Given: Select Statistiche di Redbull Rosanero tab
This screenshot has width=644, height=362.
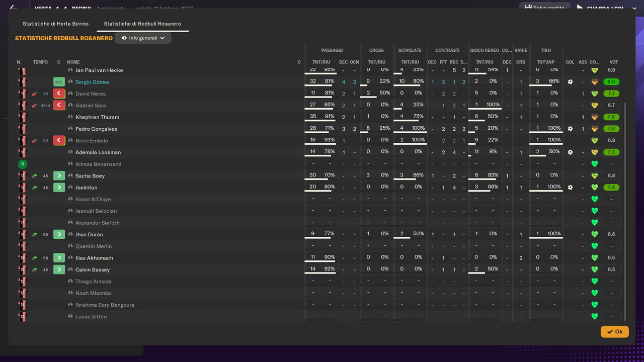Looking at the screenshot, I should click(x=142, y=24).
